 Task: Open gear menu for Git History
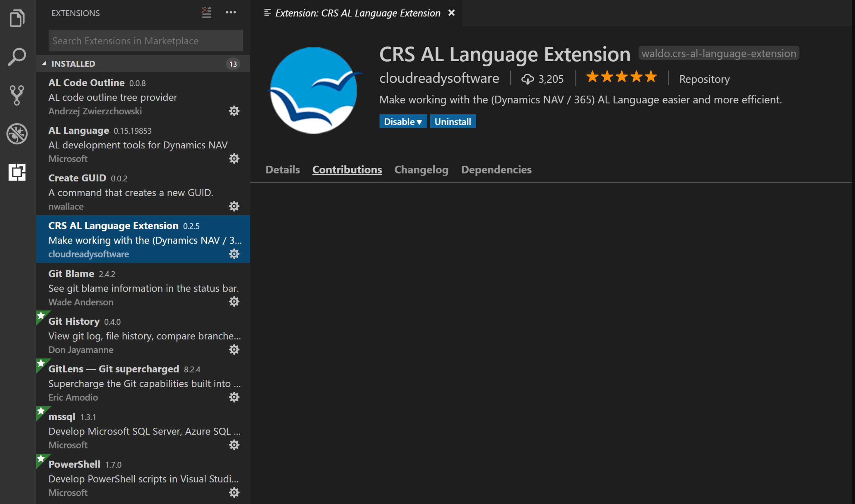point(234,349)
